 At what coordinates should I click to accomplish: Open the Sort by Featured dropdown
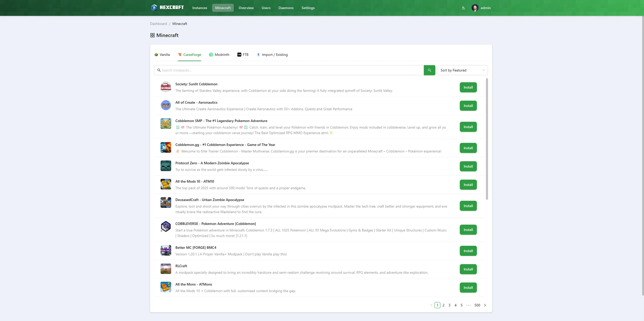click(x=463, y=70)
